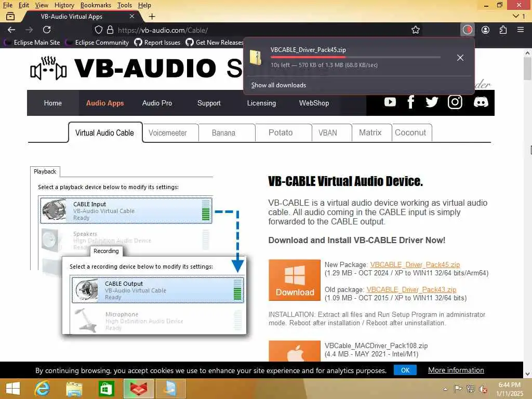Open the Tools menu

pyautogui.click(x=125, y=5)
